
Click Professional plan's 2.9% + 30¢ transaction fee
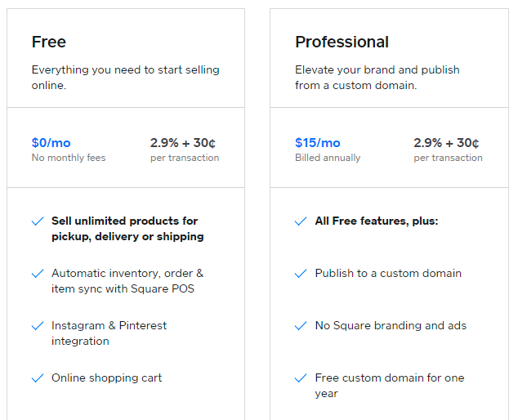tap(446, 143)
